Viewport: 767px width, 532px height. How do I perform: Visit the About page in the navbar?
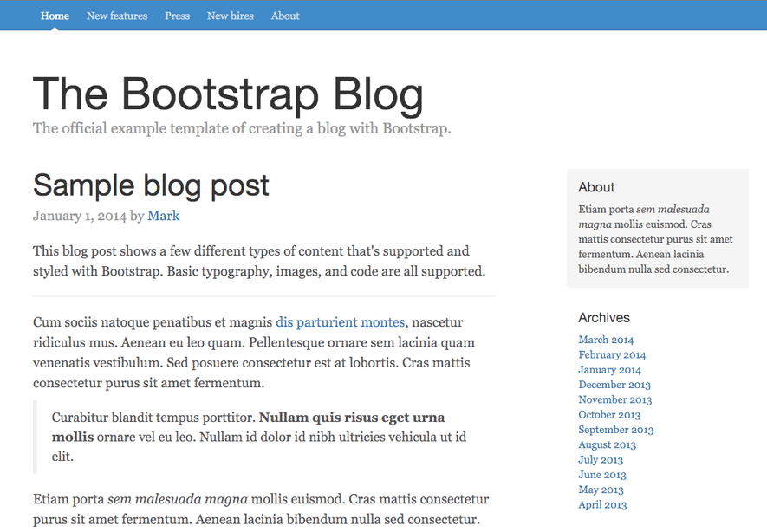[x=284, y=16]
